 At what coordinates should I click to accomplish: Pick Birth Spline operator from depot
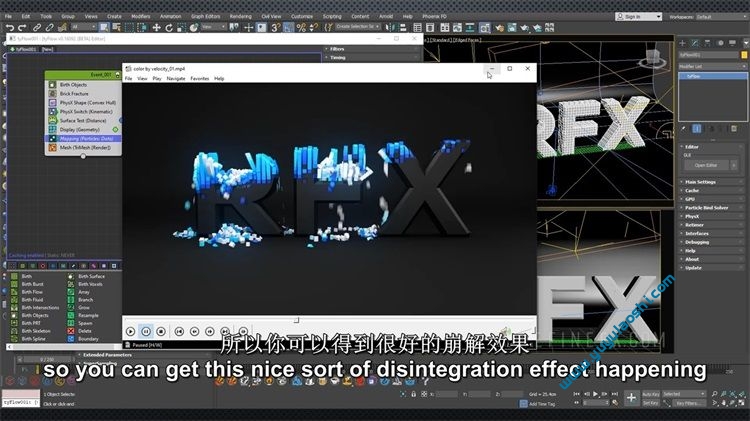(x=33, y=339)
